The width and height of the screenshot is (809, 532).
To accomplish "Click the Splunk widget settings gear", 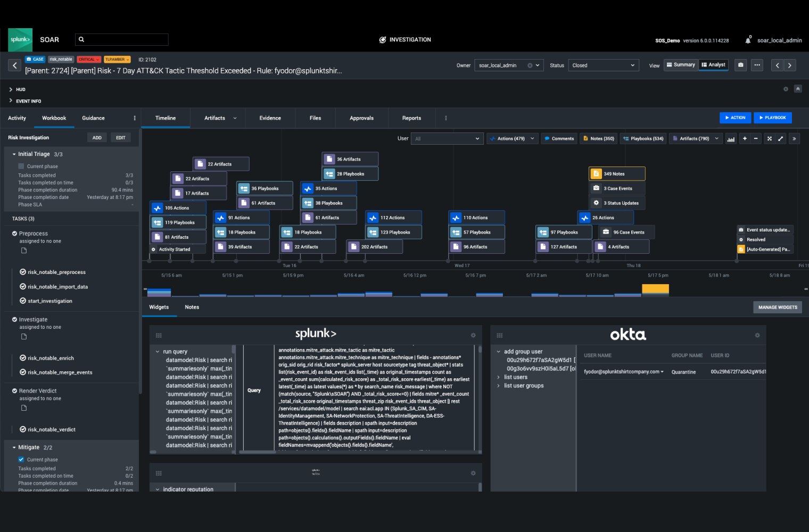I will [x=473, y=335].
